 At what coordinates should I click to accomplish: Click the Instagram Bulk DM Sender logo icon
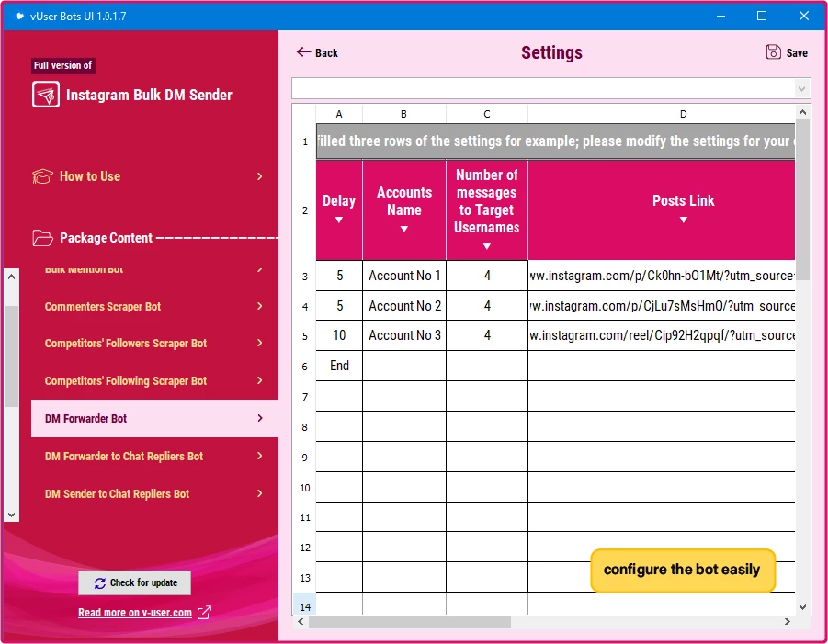(x=45, y=95)
